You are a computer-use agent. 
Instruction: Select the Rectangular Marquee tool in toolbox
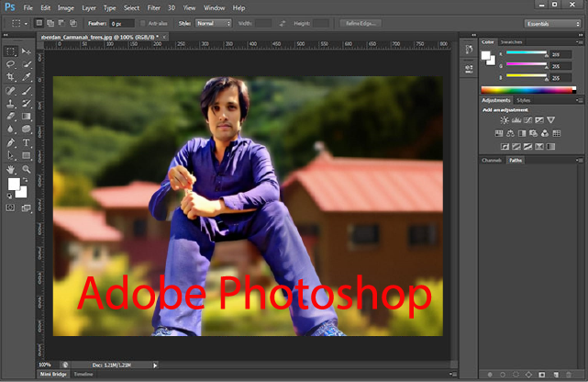tap(10, 51)
